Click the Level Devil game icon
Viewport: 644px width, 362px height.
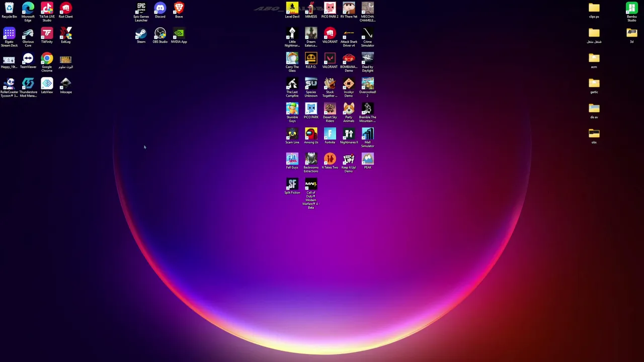point(292,10)
